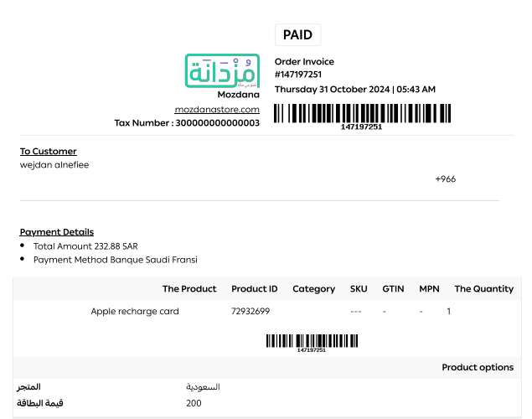
Task: Click the 'Product options' heading
Action: (478, 367)
